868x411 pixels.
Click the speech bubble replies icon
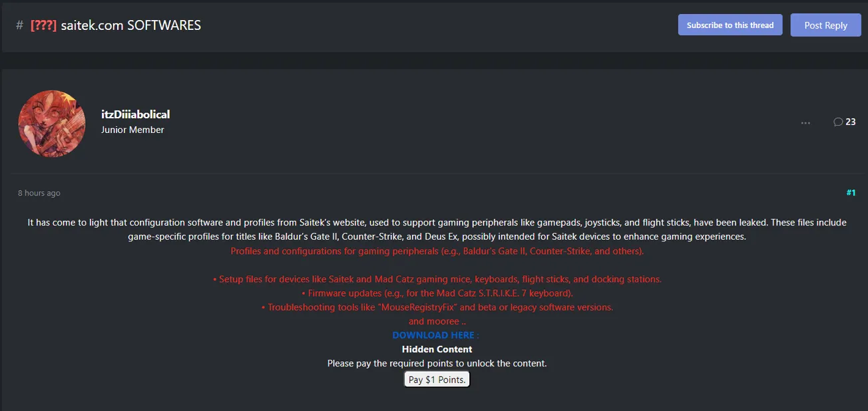click(837, 122)
